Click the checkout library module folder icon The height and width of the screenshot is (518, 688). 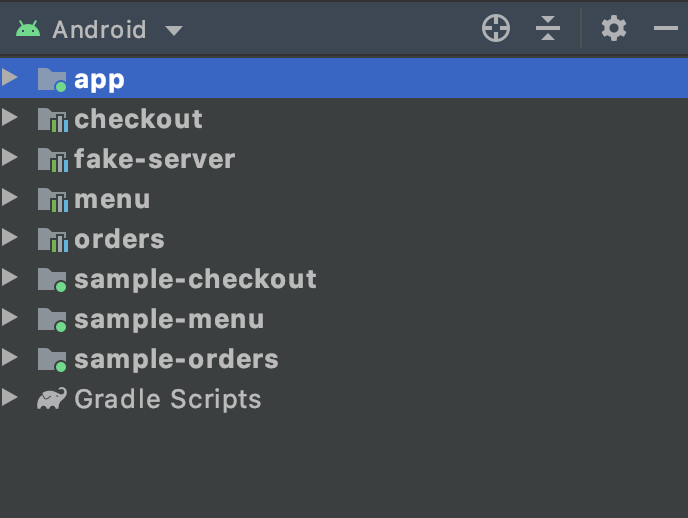click(53, 120)
